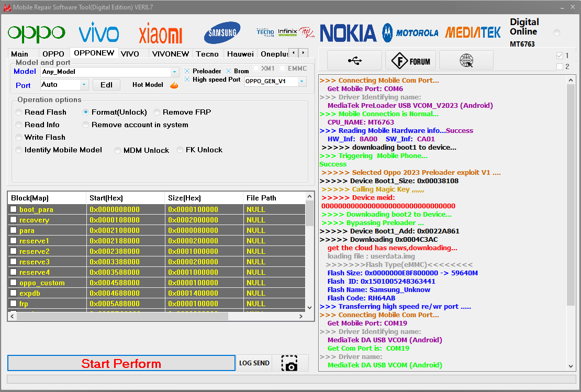Open the Model dropdown list

click(x=174, y=72)
